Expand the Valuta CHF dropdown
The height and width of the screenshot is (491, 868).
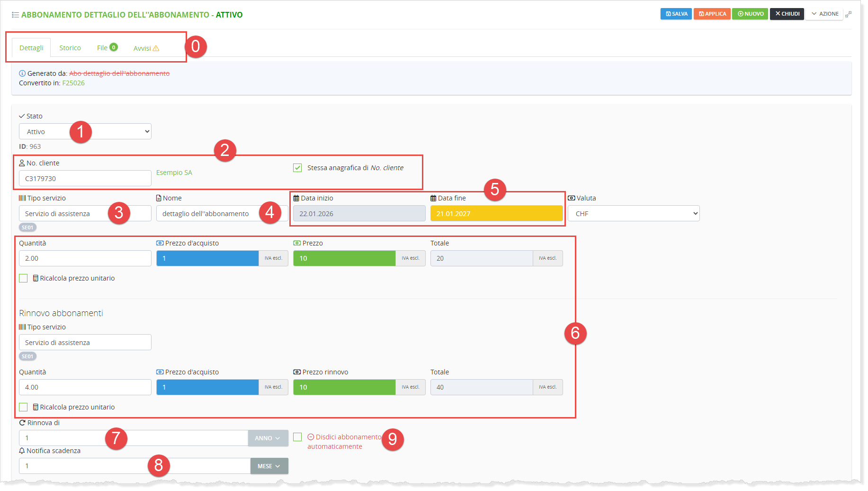pos(633,214)
